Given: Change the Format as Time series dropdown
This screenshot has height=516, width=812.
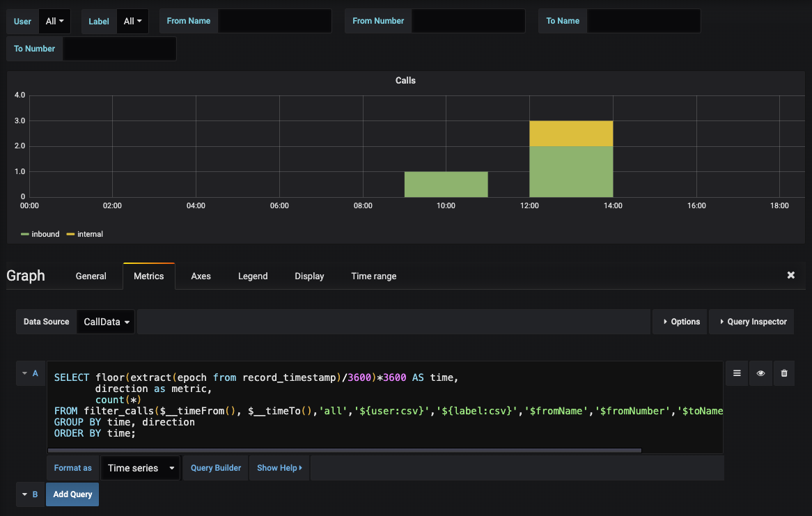Looking at the screenshot, I should pos(139,467).
